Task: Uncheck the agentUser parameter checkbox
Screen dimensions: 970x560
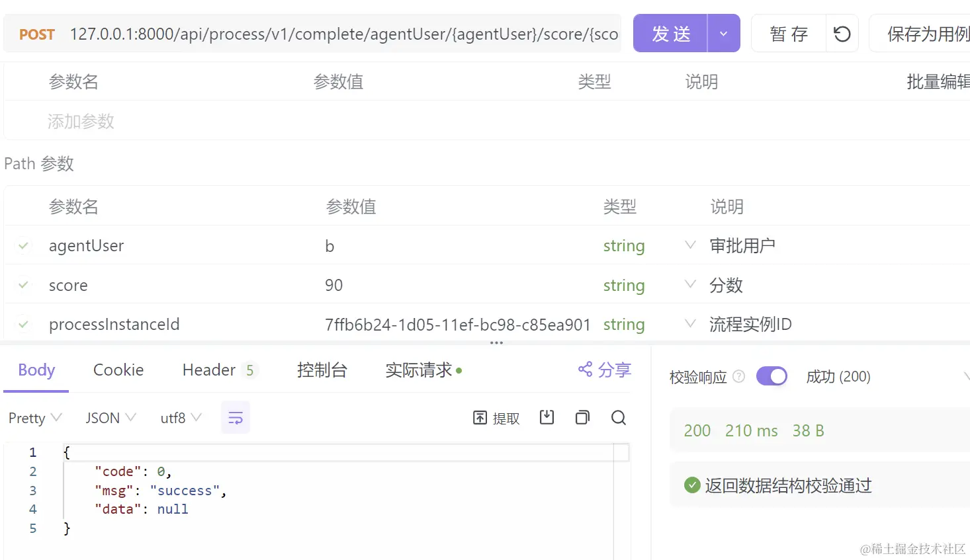Action: pos(24,245)
